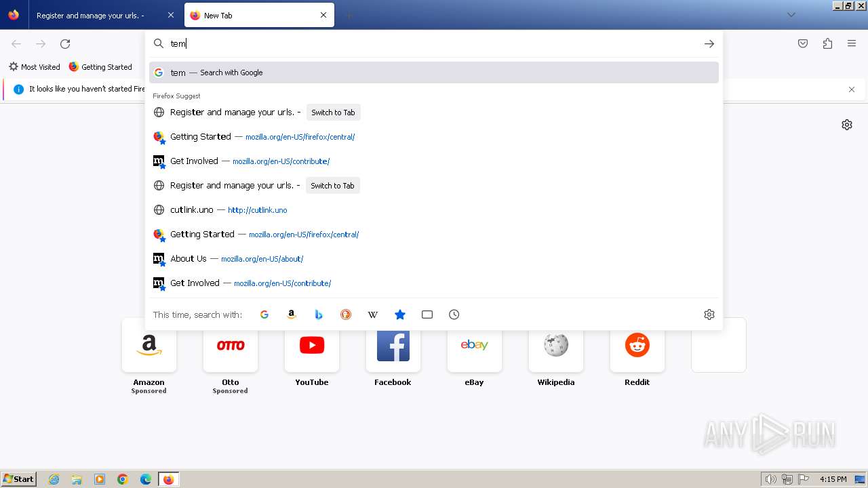868x488 pixels.
Task: Click Save to Pocket icon
Action: pos(803,43)
